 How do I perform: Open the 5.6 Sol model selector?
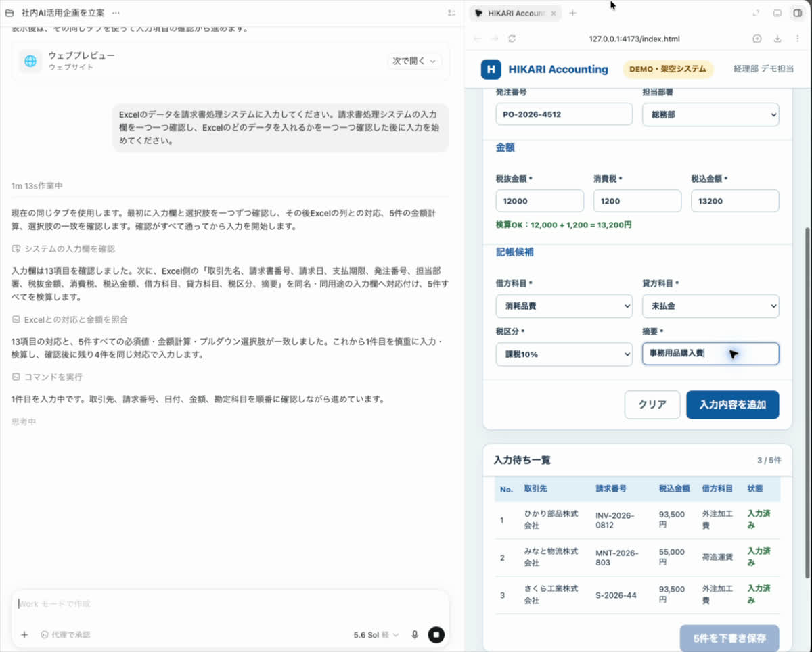[376, 635]
